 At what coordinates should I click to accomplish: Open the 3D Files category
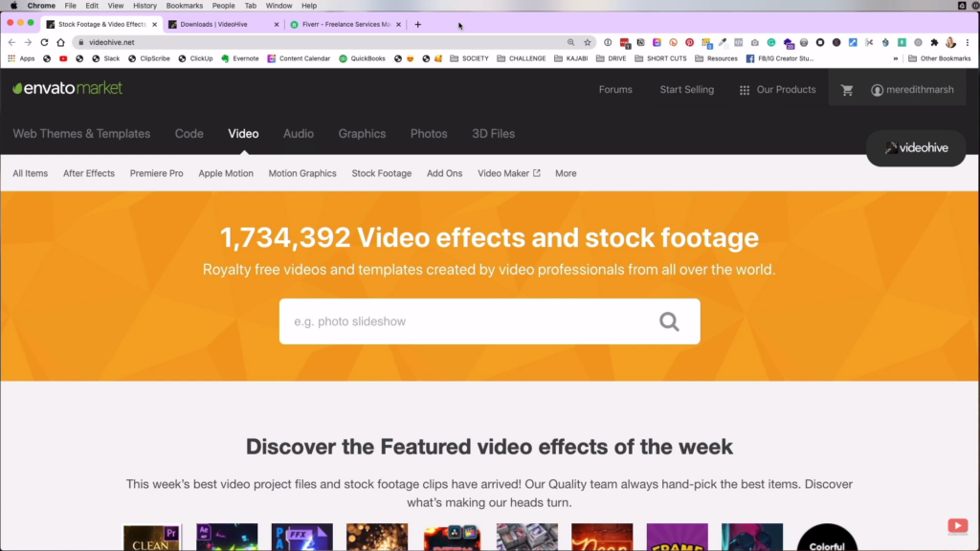click(493, 134)
